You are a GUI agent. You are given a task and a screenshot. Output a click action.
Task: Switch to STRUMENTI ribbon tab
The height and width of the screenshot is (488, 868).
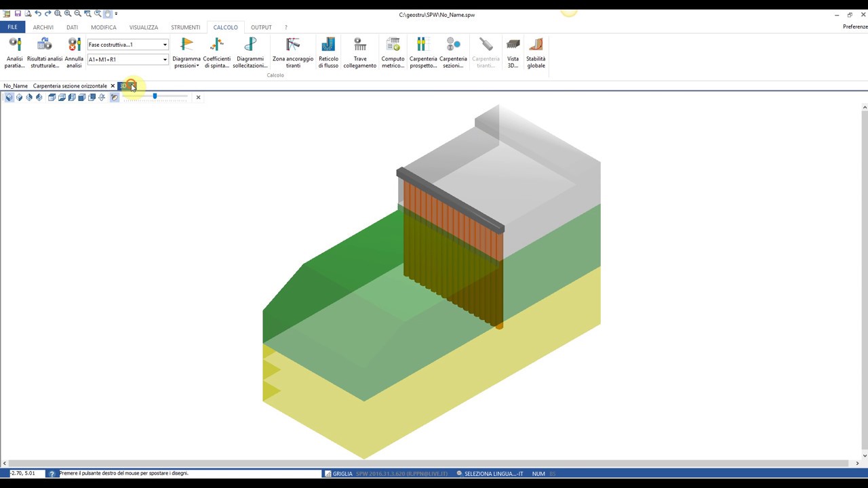tap(185, 27)
